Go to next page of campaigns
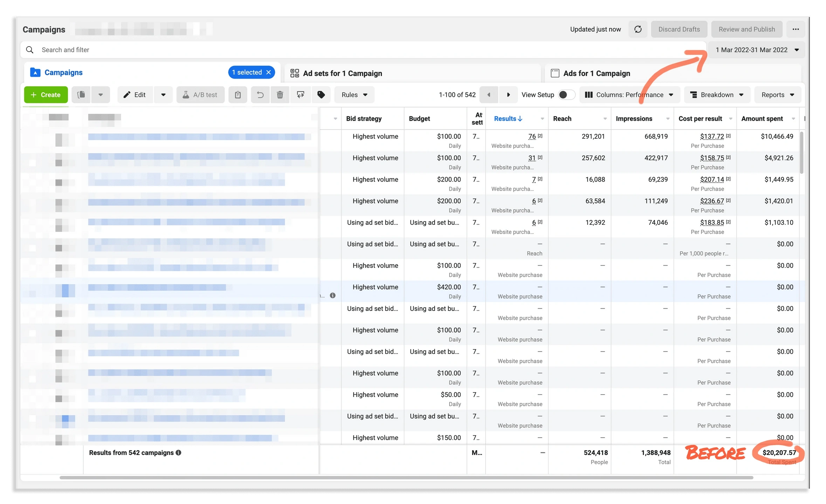 (x=508, y=95)
